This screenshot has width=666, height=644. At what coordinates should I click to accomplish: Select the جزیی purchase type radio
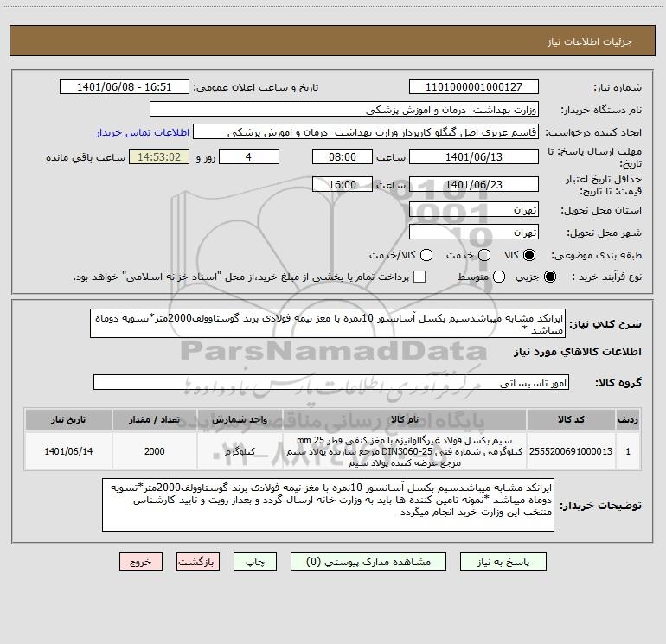pyautogui.click(x=549, y=277)
